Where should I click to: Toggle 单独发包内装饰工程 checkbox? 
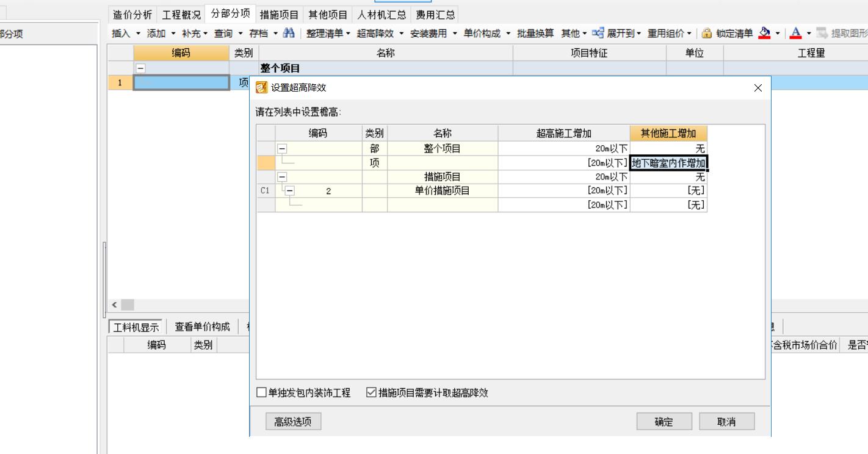[x=261, y=392]
